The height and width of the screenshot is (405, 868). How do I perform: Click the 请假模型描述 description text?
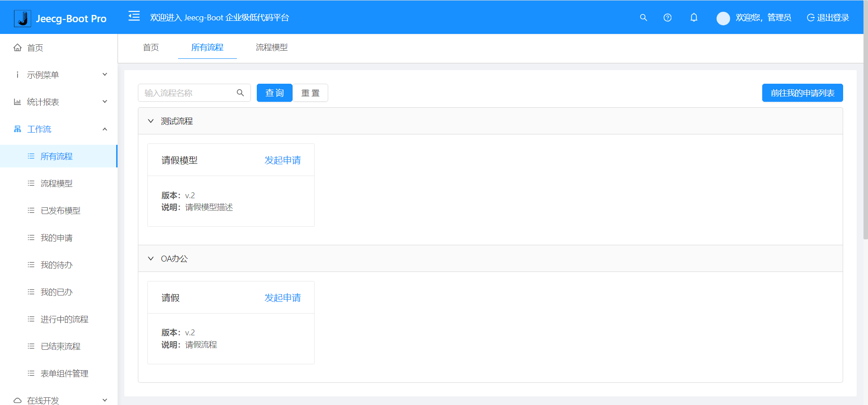point(209,207)
